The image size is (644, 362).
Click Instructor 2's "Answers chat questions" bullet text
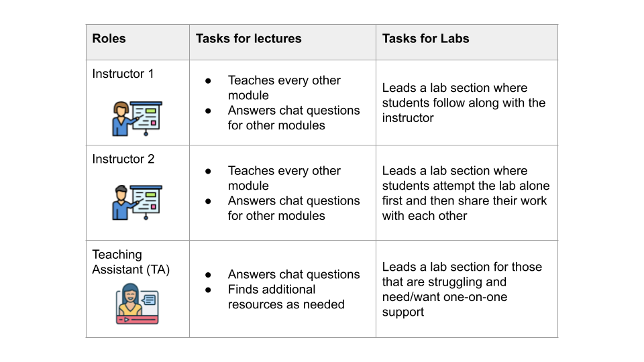point(293,208)
